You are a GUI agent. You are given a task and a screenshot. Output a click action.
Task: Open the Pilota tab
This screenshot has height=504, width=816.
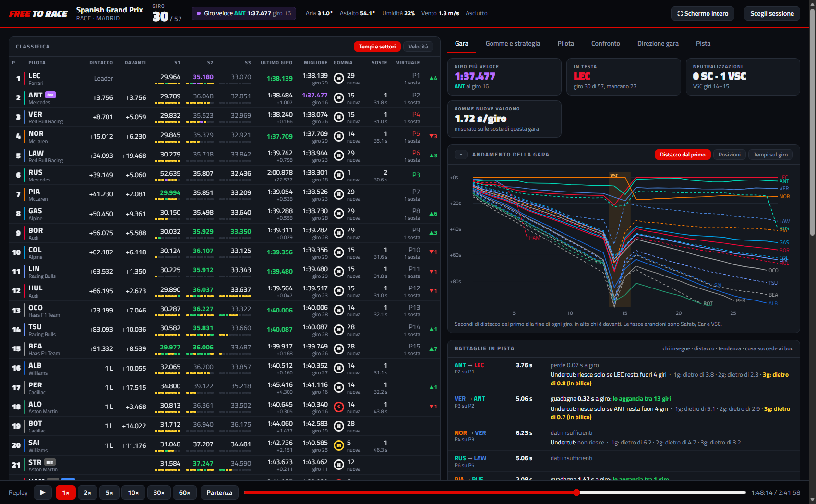[x=566, y=43]
